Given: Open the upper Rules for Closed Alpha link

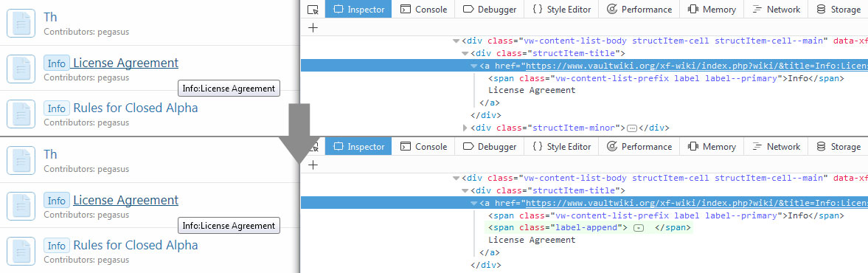Looking at the screenshot, I should [135, 108].
